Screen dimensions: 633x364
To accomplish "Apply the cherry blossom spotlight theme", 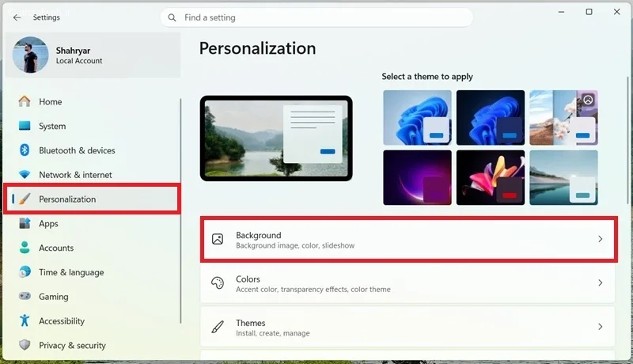I will pyautogui.click(x=563, y=117).
